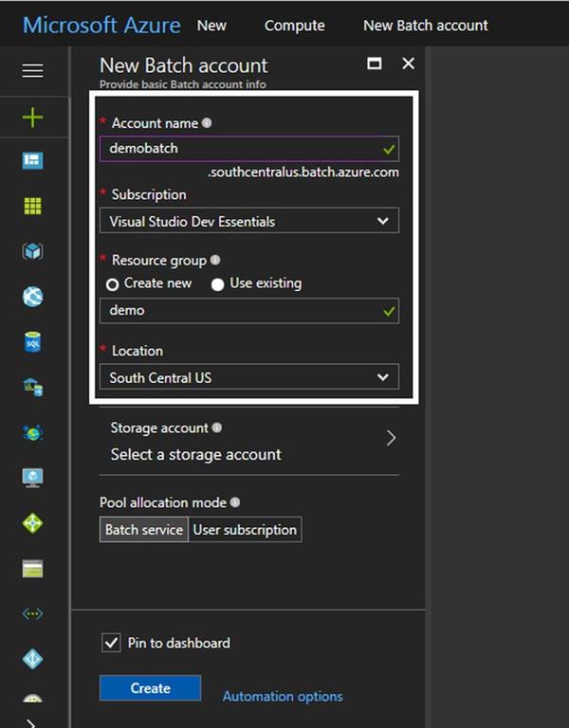This screenshot has width=569, height=728.
Task: Open All resources green grid icon
Action: (x=32, y=206)
